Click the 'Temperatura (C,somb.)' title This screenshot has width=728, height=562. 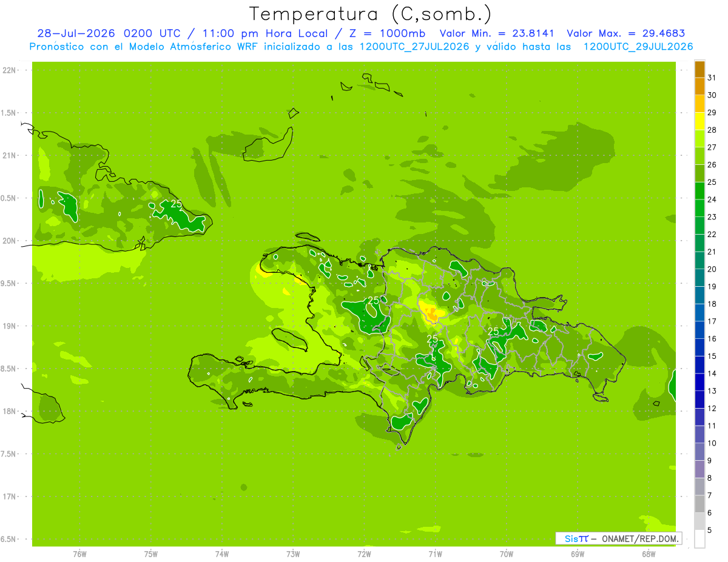370,14
